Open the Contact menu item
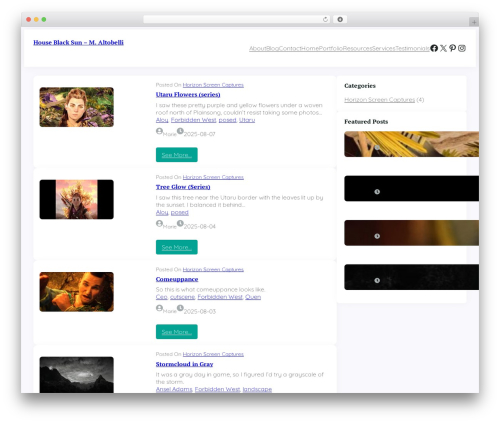The height and width of the screenshot is (423, 500). tap(290, 49)
